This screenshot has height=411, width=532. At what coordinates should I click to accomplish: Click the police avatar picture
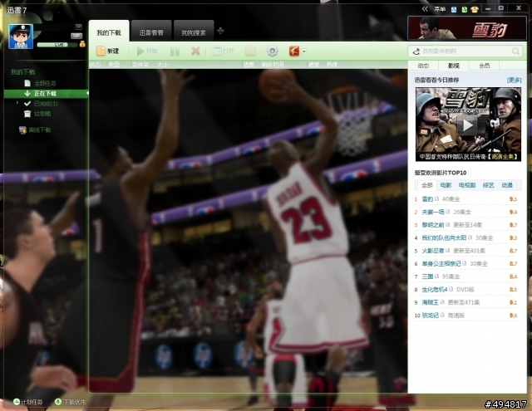click(21, 37)
